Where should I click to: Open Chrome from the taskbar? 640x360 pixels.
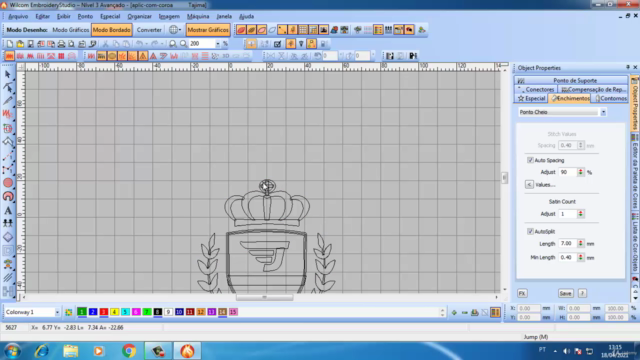(x=129, y=351)
